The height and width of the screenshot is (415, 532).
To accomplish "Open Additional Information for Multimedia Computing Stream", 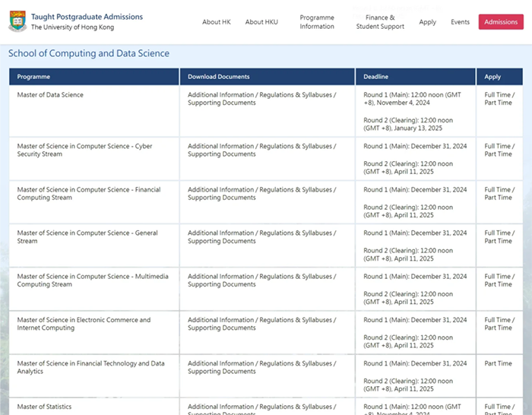I will [x=220, y=277].
